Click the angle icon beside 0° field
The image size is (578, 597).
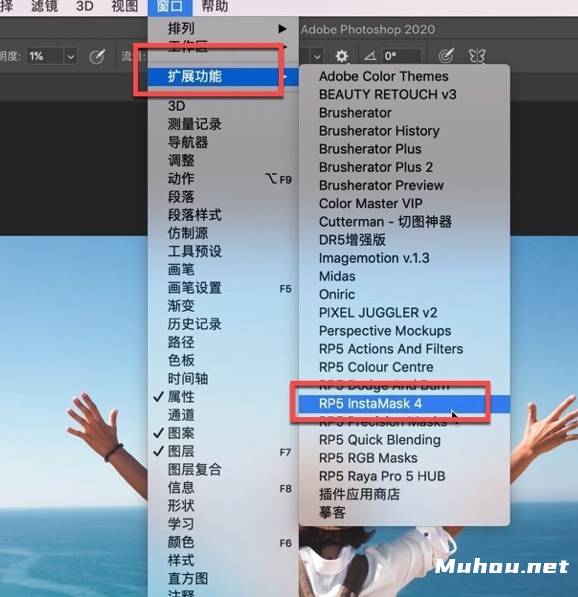pos(370,56)
